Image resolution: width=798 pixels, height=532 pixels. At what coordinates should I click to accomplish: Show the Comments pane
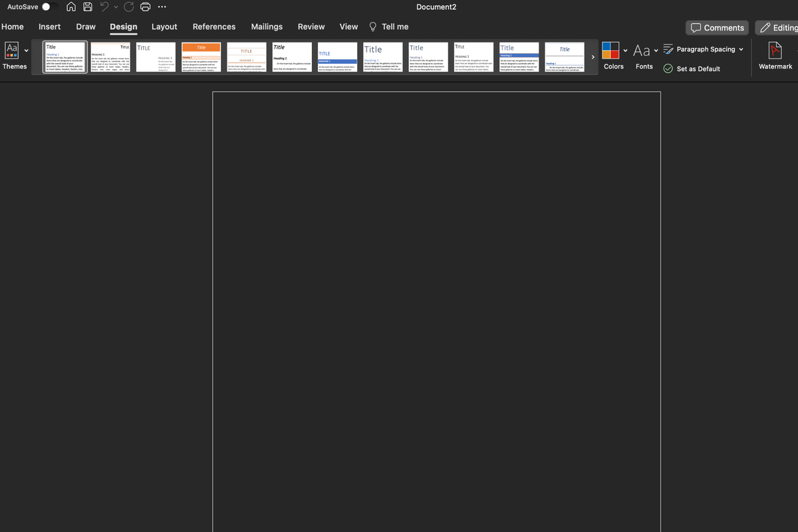[717, 27]
